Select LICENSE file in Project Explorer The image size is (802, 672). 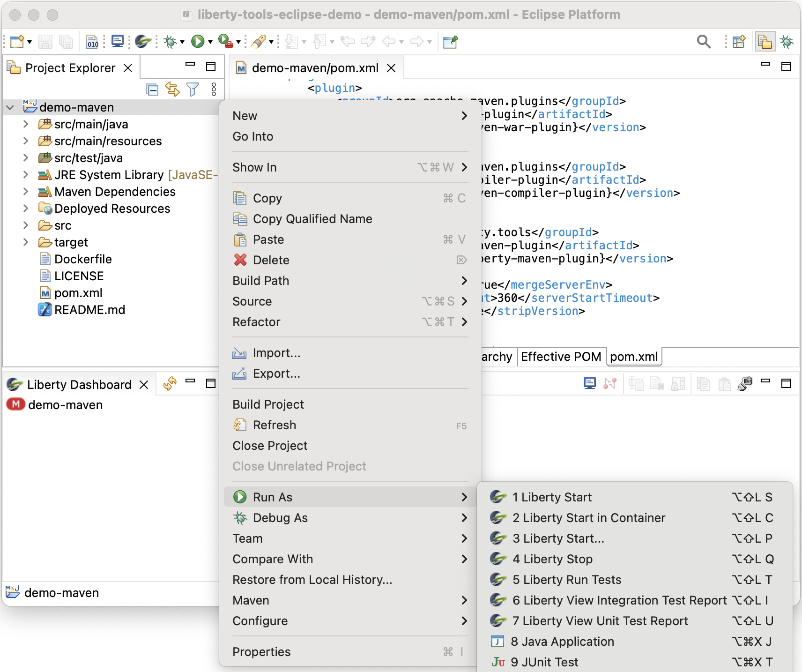pos(79,276)
